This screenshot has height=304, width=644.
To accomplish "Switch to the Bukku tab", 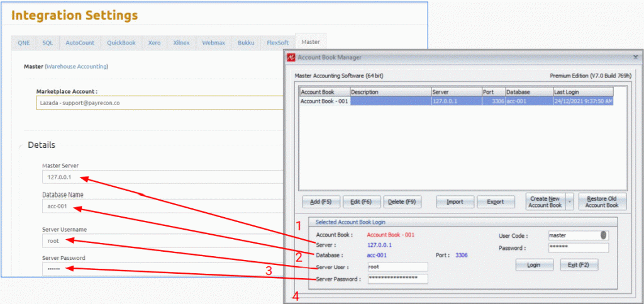I will pos(246,43).
